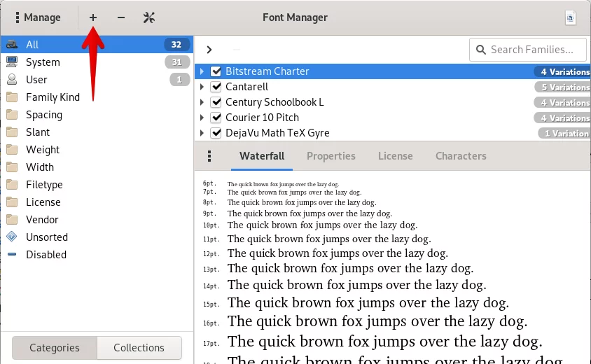Click the 32 count badge on All
Screen dimensions: 591x364
tap(176, 45)
